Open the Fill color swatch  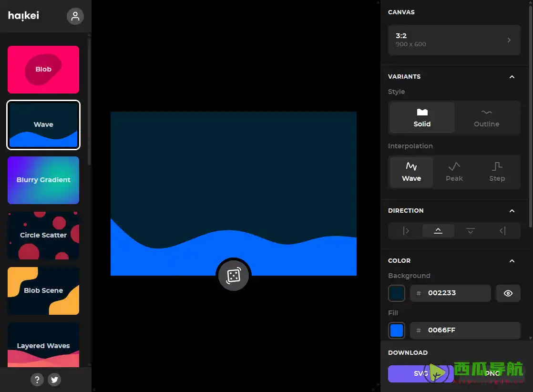(397, 330)
